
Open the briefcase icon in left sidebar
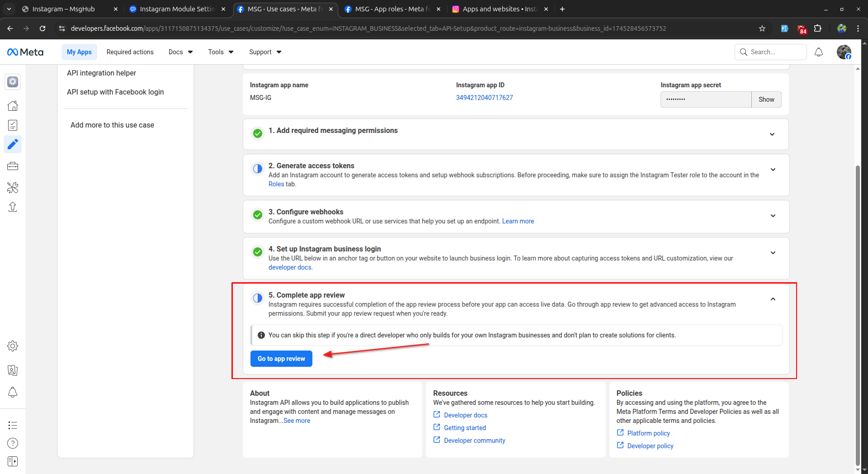[x=13, y=166]
